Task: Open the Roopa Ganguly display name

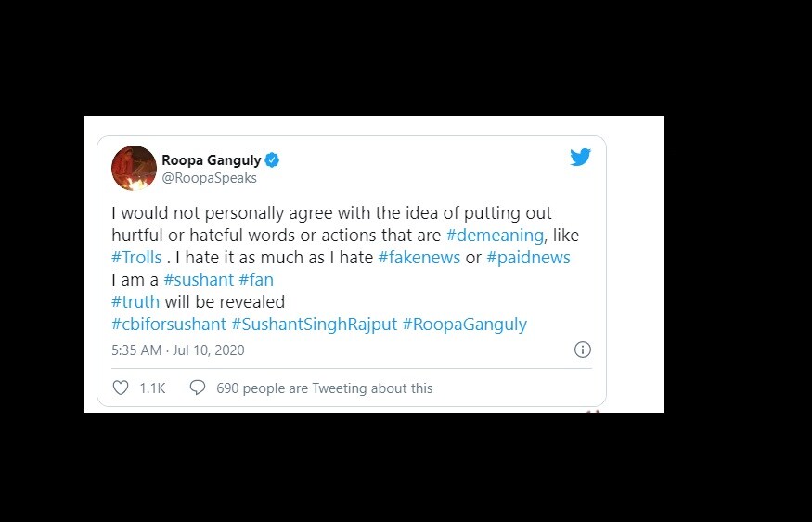Action: click(x=212, y=159)
